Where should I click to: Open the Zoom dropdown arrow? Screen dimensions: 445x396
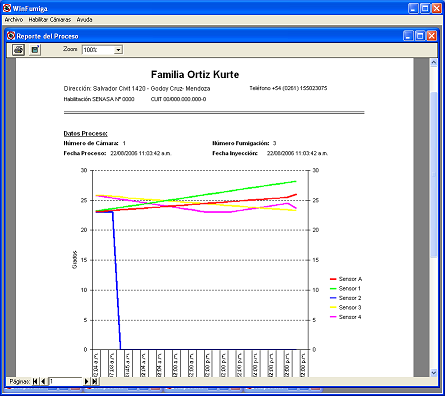[118, 50]
